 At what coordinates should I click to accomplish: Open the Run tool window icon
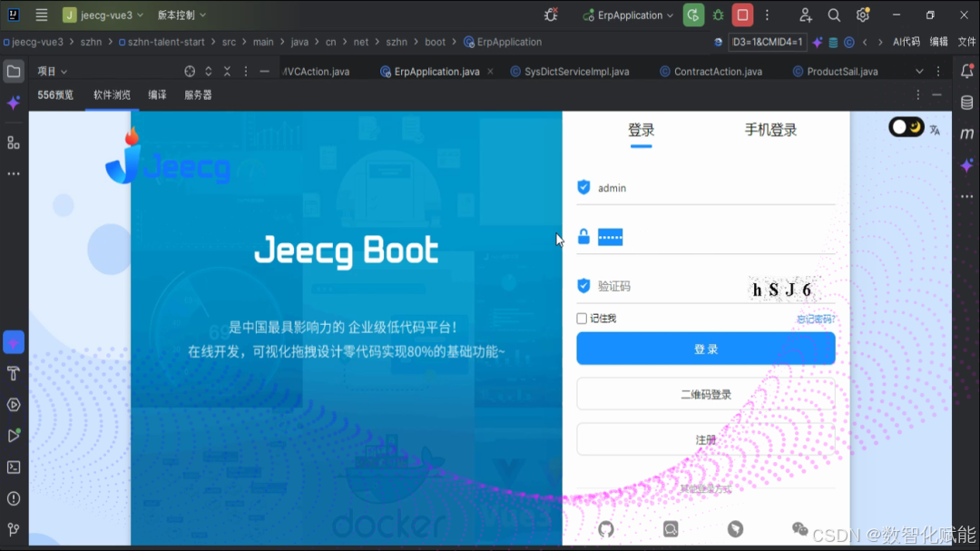point(13,436)
